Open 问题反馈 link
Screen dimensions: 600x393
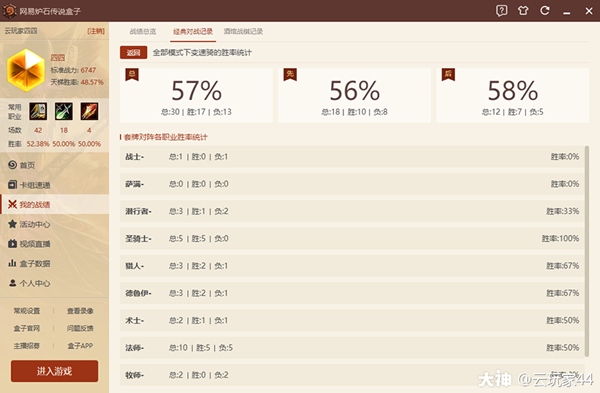point(80,328)
